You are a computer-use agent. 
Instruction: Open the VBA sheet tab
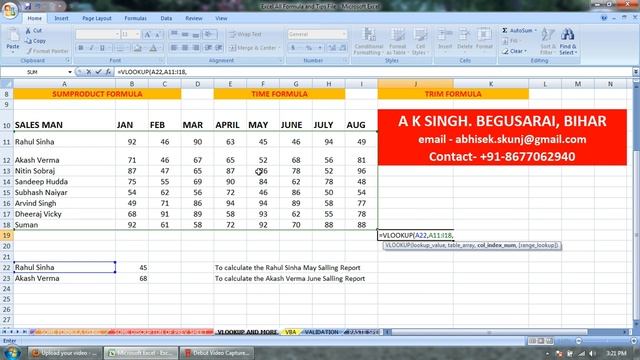click(291, 332)
